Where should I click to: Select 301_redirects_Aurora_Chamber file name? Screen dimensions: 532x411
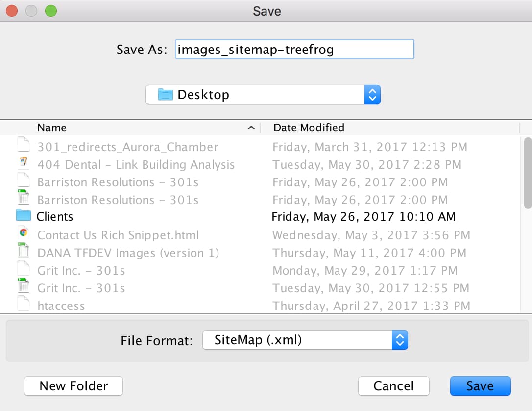point(128,147)
